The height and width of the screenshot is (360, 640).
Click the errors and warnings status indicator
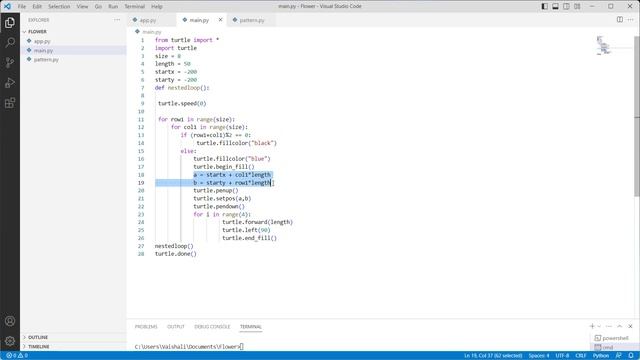(17, 356)
